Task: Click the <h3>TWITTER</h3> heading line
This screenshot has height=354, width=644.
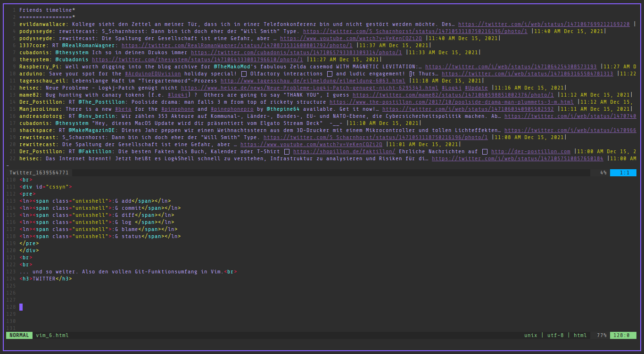Action: (46, 279)
